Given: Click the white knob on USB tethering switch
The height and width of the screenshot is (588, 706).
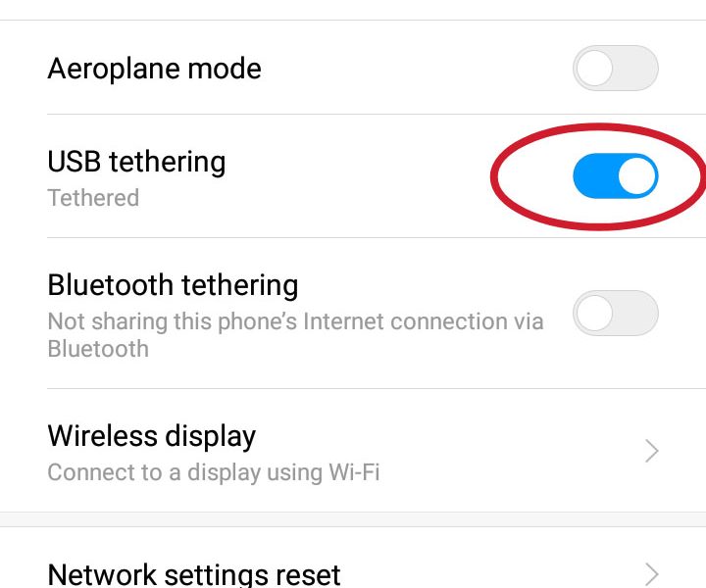Looking at the screenshot, I should click(636, 175).
